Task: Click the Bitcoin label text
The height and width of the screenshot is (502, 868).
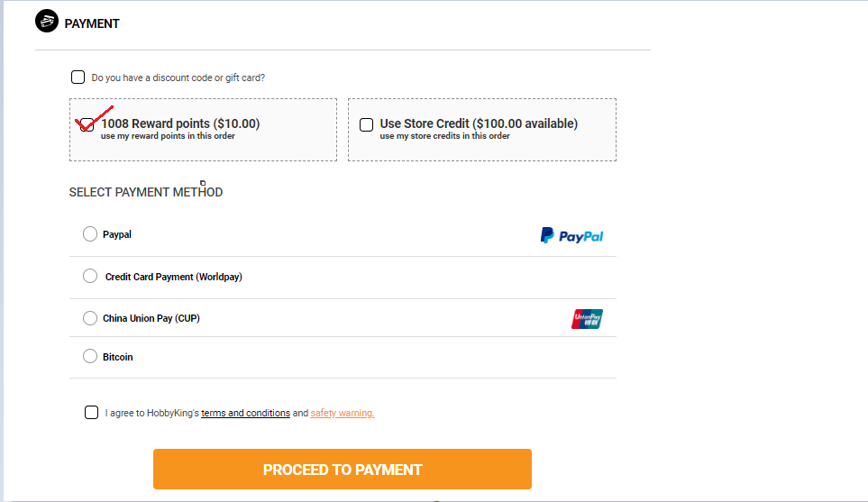Action: point(117,357)
